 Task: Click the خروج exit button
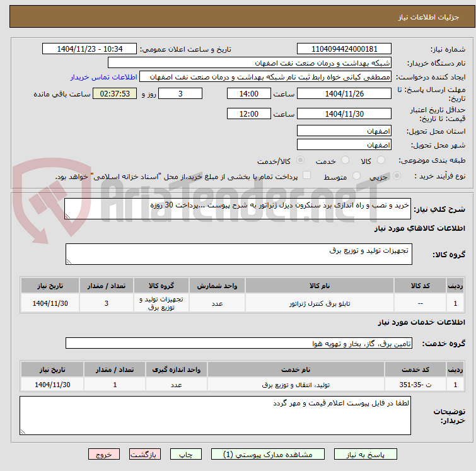(104, 455)
